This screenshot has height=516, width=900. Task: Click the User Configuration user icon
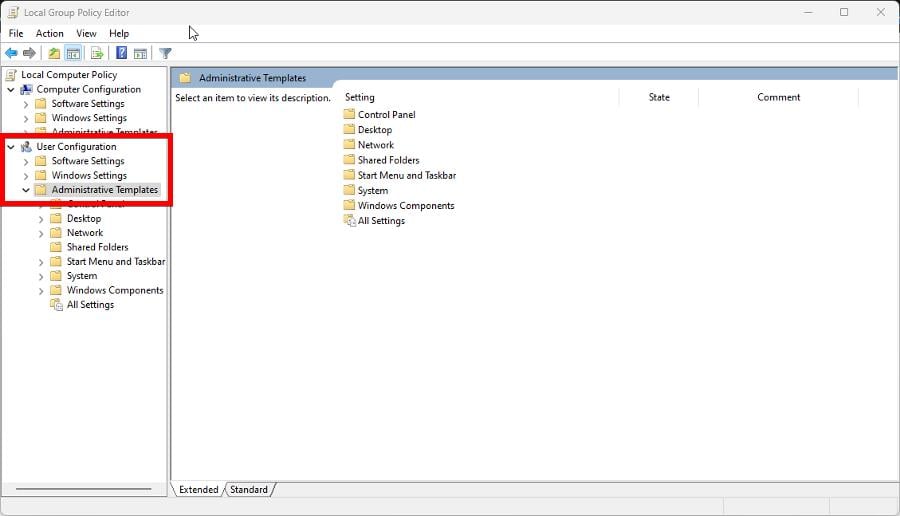coord(26,147)
